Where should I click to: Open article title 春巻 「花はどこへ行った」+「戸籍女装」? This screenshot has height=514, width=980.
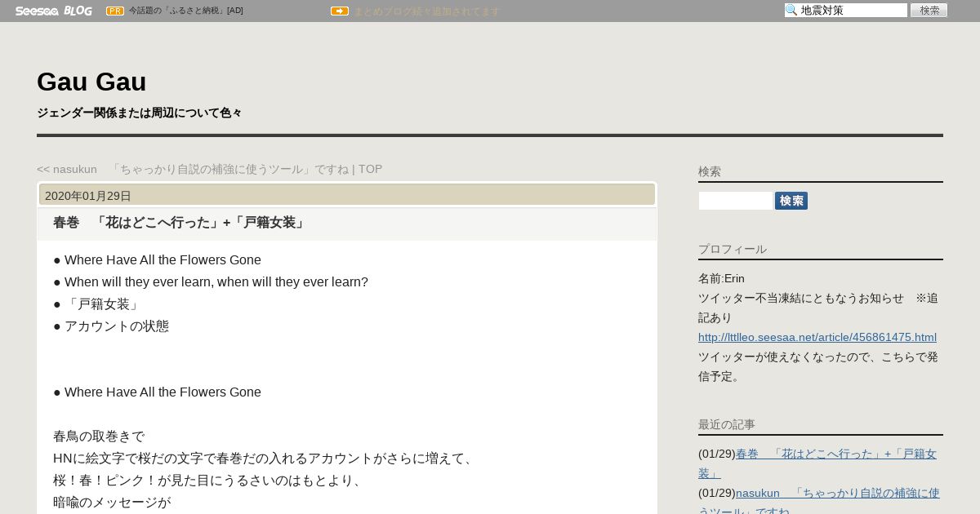(180, 223)
